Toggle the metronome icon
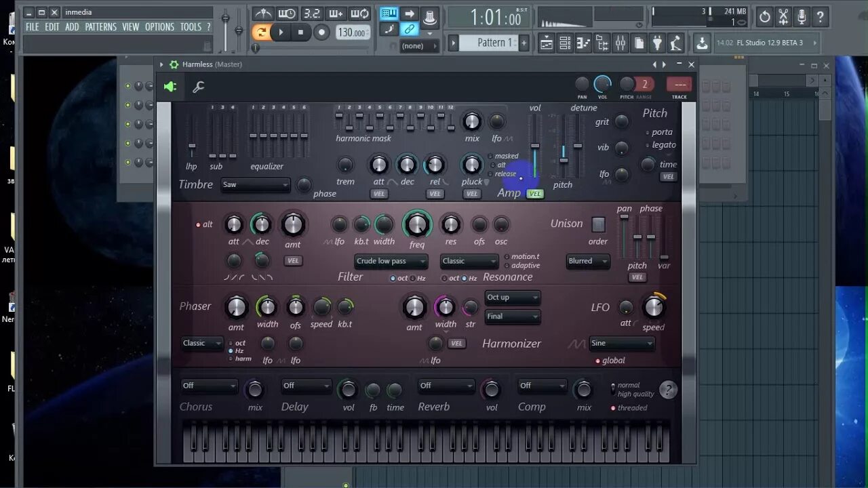The image size is (868, 488). pos(263,14)
